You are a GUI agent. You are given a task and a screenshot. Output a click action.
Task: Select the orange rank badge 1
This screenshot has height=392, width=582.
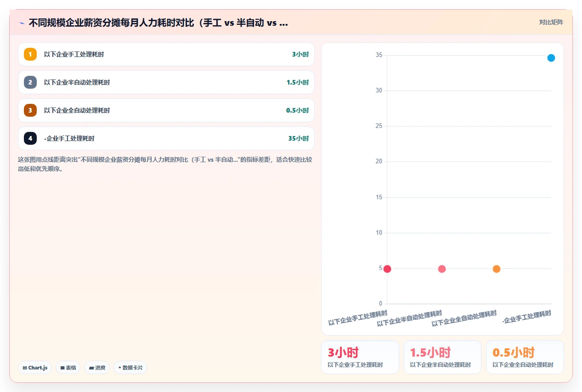(x=30, y=54)
